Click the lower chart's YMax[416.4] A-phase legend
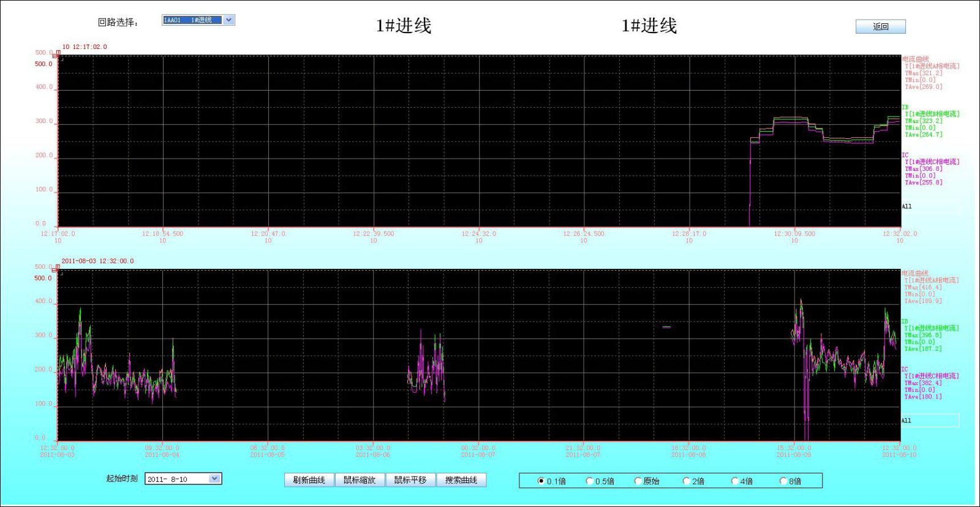 (x=923, y=287)
